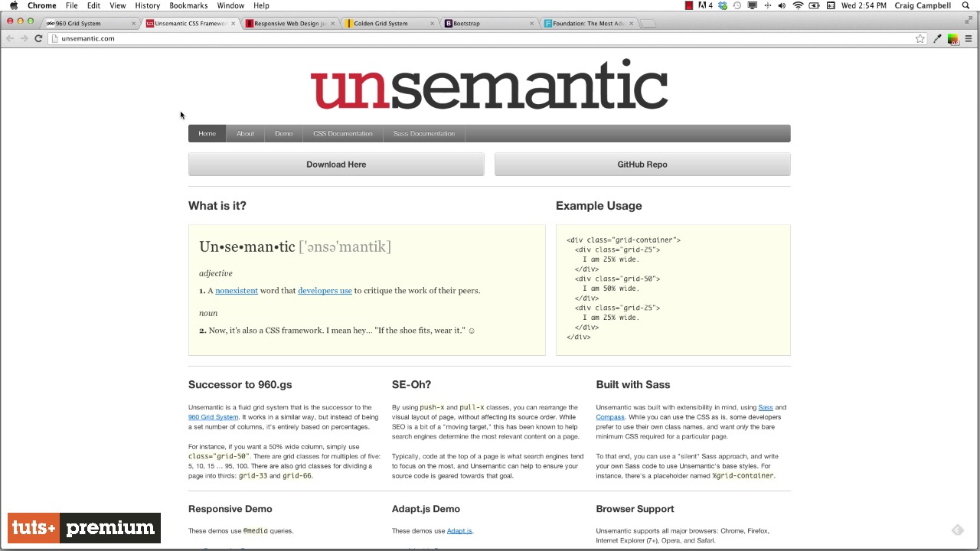980x551 pixels.
Task: Open the Adapt.js link
Action: pyautogui.click(x=459, y=531)
